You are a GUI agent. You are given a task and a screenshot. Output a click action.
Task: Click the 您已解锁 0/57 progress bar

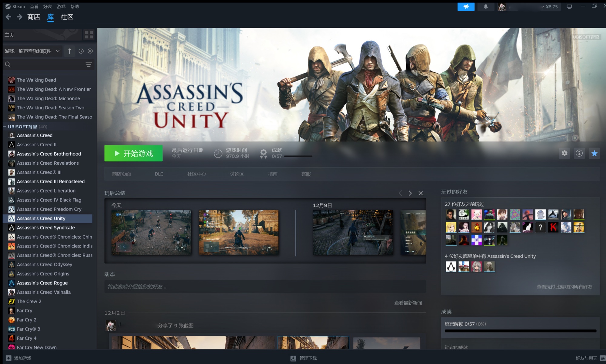[x=520, y=331]
